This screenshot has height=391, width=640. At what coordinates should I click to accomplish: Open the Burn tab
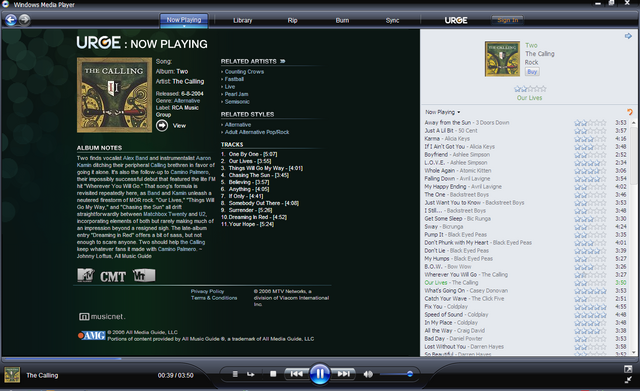(x=342, y=20)
